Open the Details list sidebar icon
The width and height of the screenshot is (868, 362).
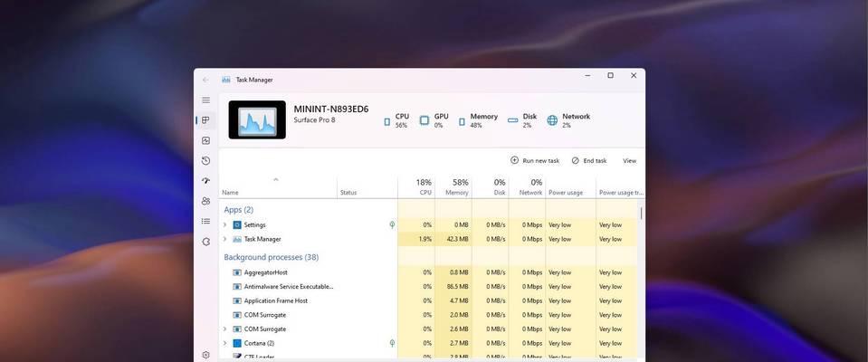tap(206, 222)
